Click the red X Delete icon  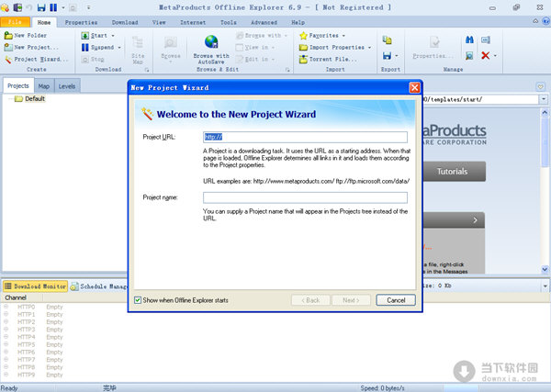pyautogui.click(x=486, y=55)
